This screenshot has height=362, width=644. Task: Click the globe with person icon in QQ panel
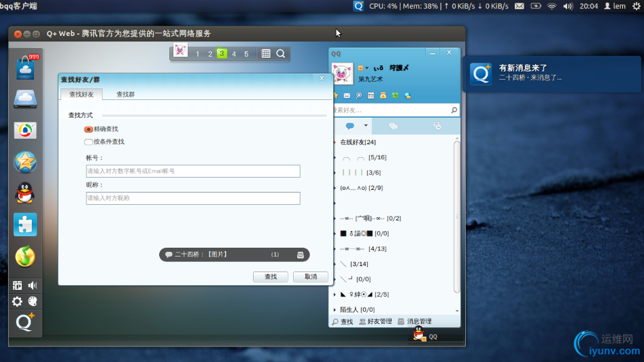tap(407, 95)
